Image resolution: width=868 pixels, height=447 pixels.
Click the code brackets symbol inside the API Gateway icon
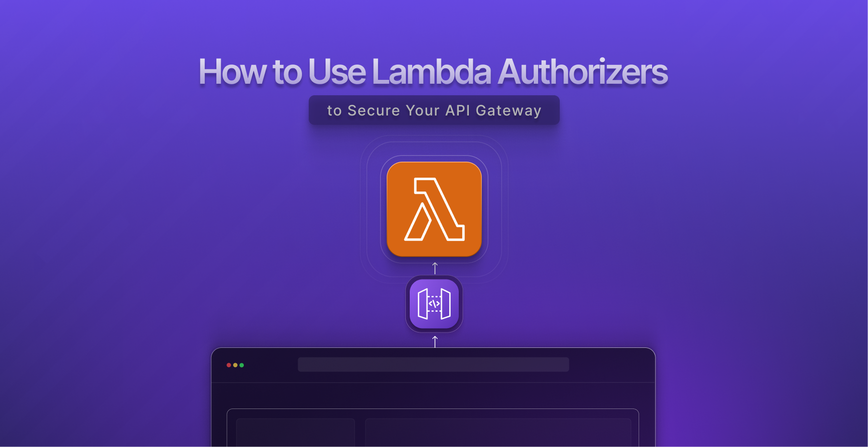[x=434, y=304]
